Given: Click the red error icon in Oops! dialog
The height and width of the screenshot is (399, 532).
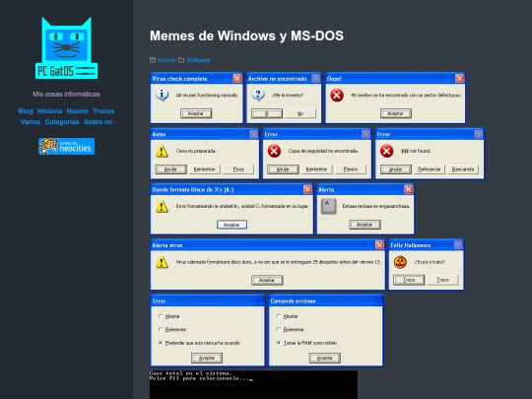Looking at the screenshot, I should 337,95.
